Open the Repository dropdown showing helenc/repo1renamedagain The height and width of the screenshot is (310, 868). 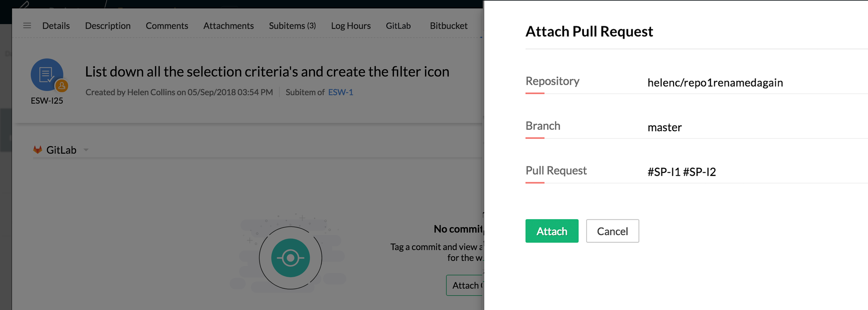pyautogui.click(x=715, y=83)
